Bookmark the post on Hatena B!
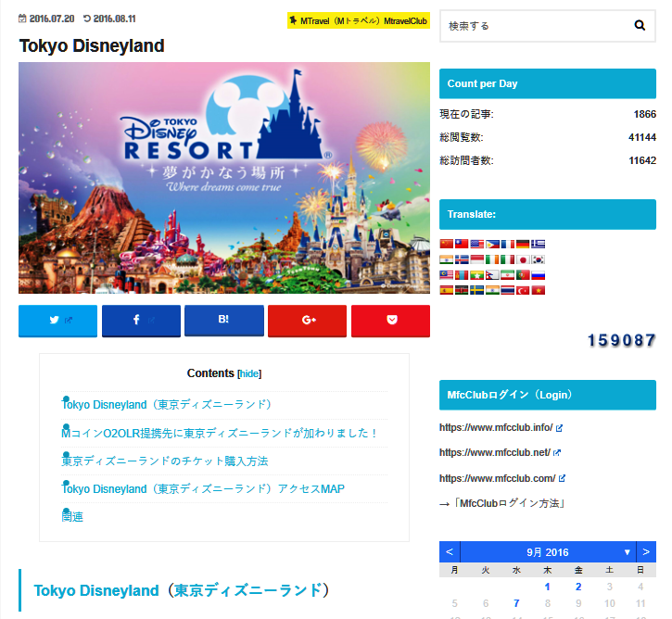 (224, 320)
